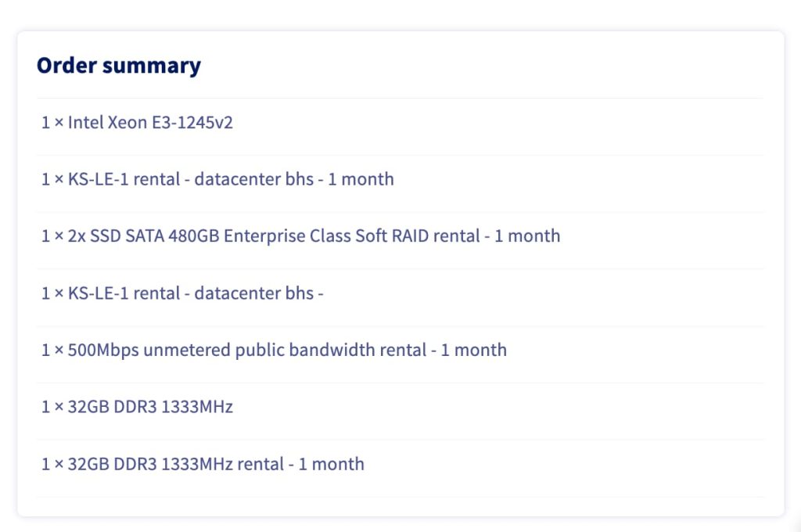Click the quantity on the 32GB DDR3 non-rental row
The image size is (801, 532).
point(52,407)
